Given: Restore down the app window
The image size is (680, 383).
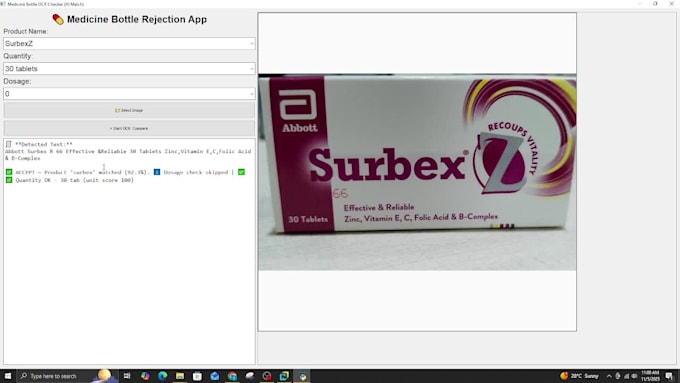Looking at the screenshot, I should click(655, 3).
